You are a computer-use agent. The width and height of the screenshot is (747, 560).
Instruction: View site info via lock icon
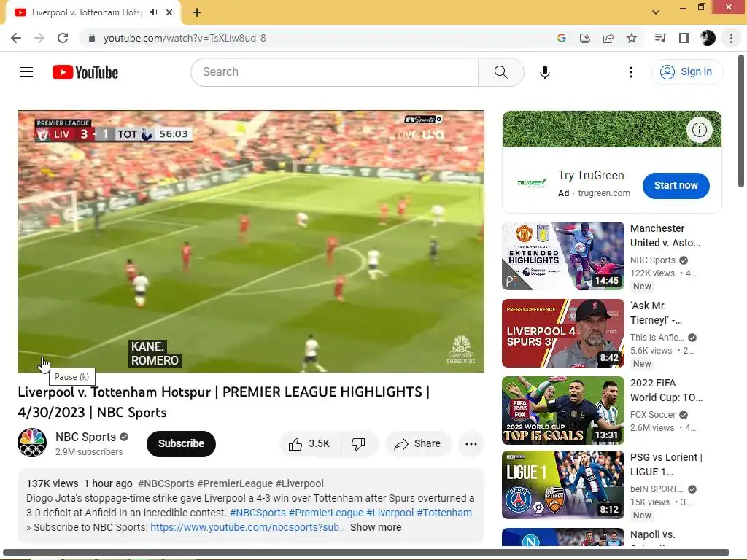[x=91, y=38]
